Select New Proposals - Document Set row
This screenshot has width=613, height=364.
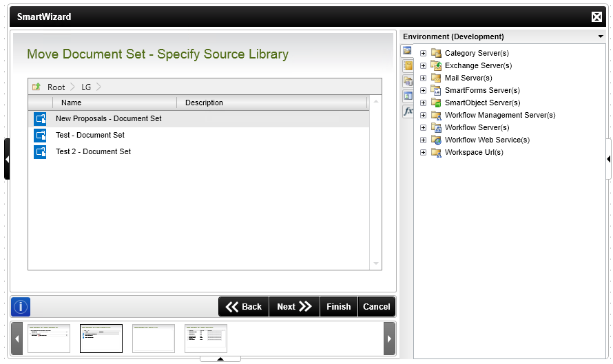pos(198,119)
